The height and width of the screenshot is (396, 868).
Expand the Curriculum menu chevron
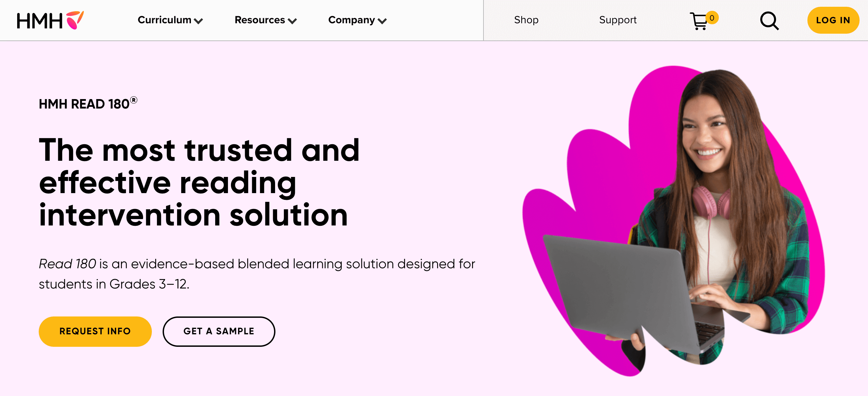tap(199, 21)
